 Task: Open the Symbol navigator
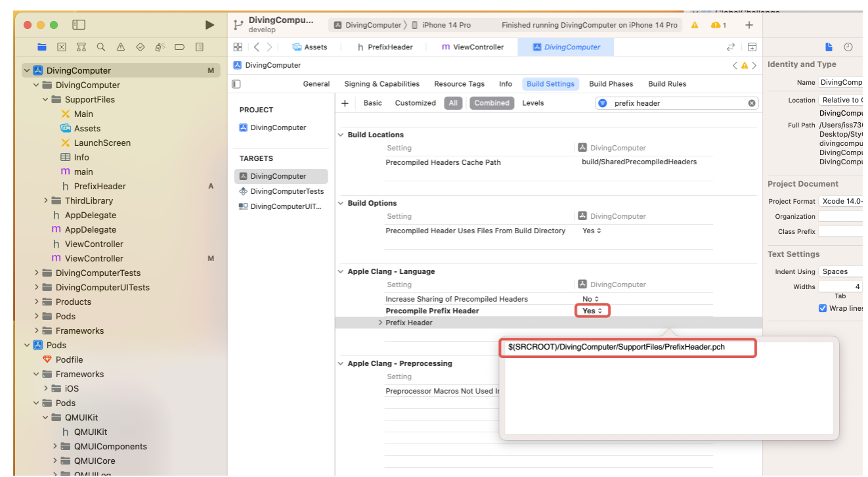tap(81, 47)
